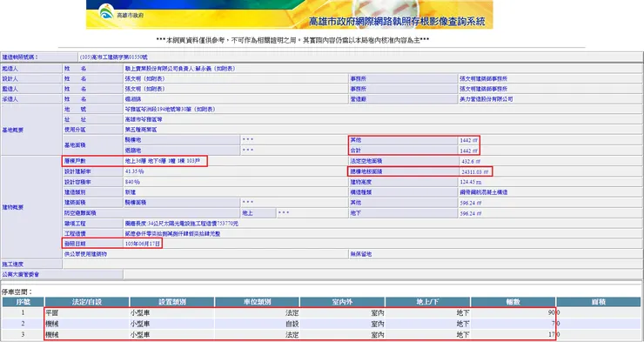Screen dimensions: 644x342
Task: Click 張文明建築師事務所 in the 監造人 row
Action: [x=483, y=89]
